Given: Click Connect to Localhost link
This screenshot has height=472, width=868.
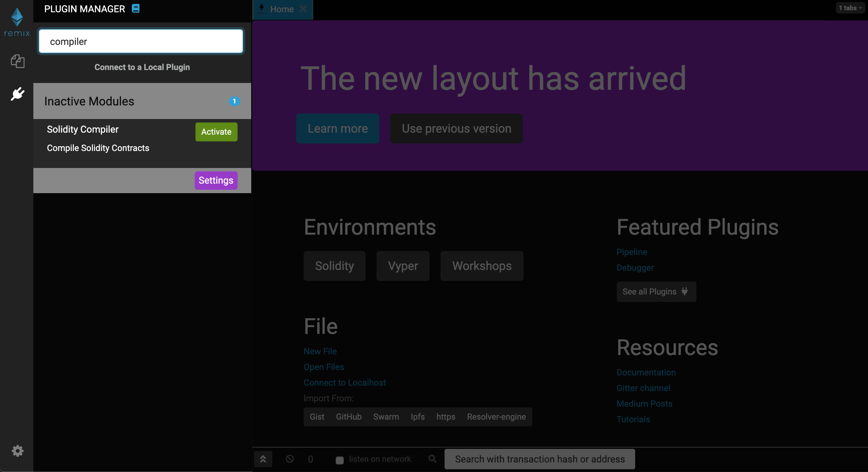Looking at the screenshot, I should [x=345, y=383].
